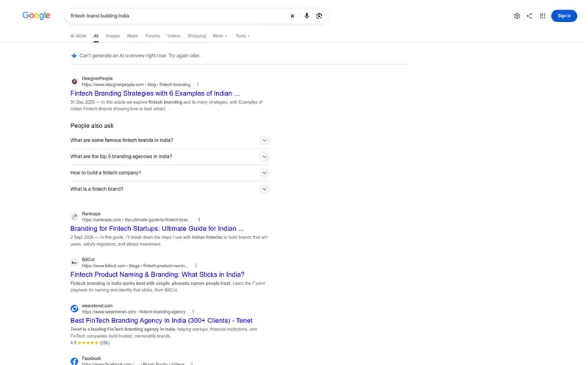The height and width of the screenshot is (365, 588).
Task: Click DesignerPeople site favicon
Action: (74, 82)
